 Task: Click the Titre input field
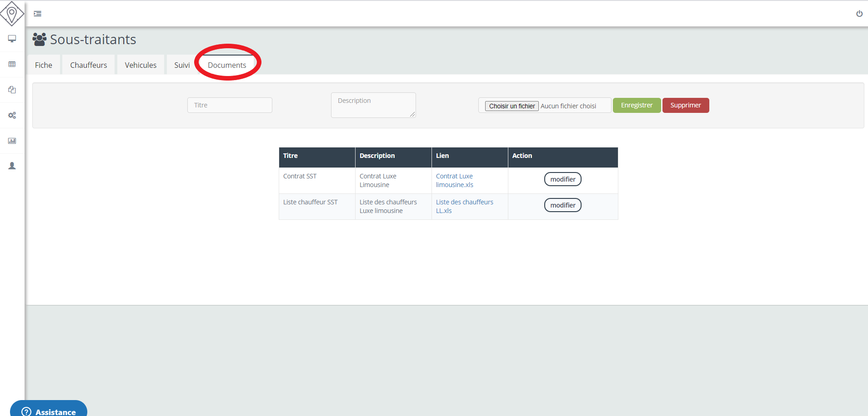[x=230, y=105]
